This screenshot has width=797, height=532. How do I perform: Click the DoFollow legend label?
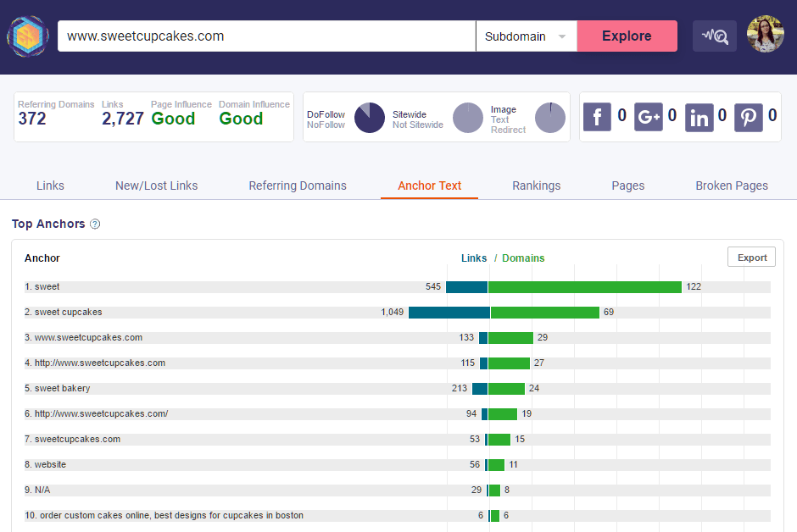coord(326,114)
